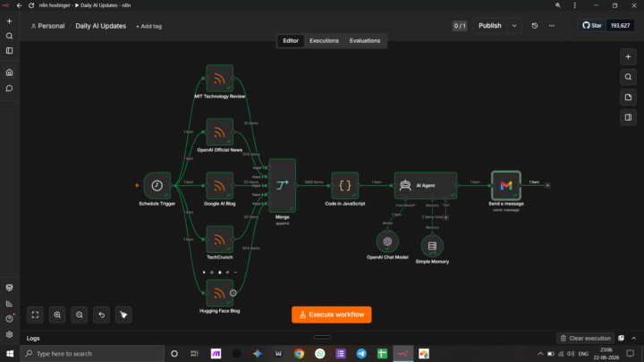644x362 pixels.
Task: Open the MIT Technology Review RSS node
Action: 220,78
